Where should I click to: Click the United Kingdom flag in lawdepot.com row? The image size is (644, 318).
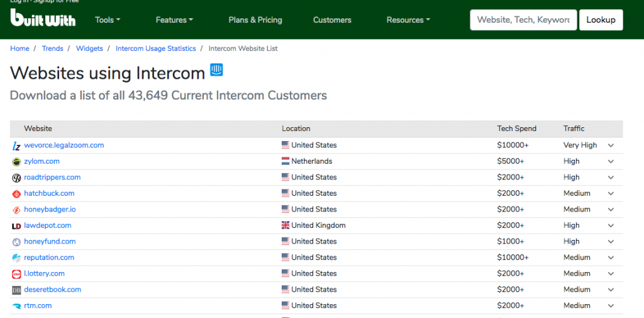[286, 225]
